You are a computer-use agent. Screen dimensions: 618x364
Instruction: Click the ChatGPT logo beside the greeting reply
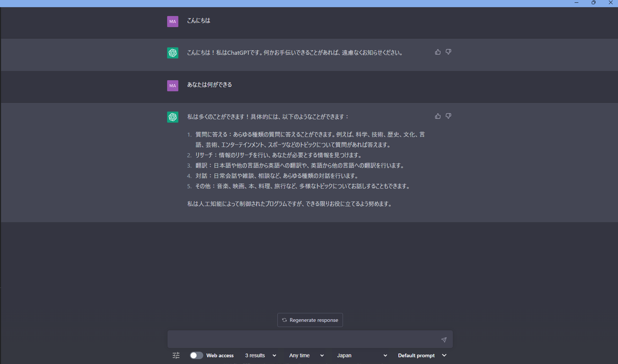(x=173, y=53)
